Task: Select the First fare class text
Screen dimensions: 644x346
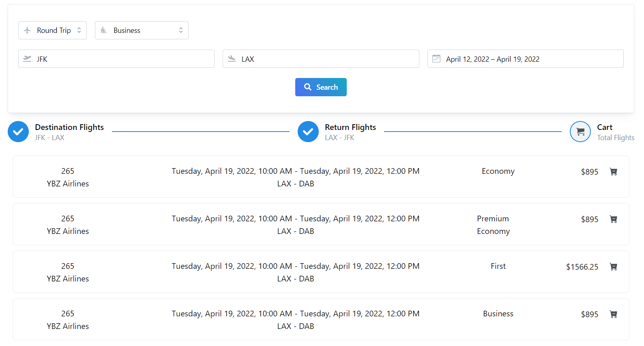Action: pyautogui.click(x=498, y=266)
